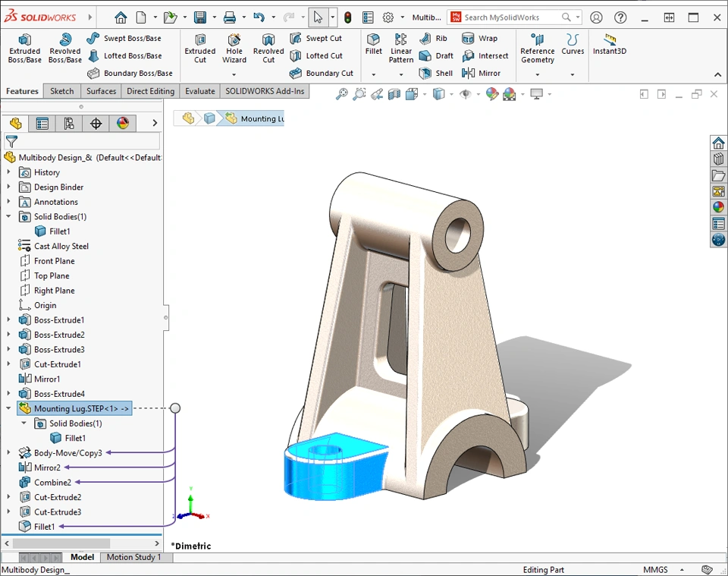Open the Fillet dropdown arrow

(373, 74)
